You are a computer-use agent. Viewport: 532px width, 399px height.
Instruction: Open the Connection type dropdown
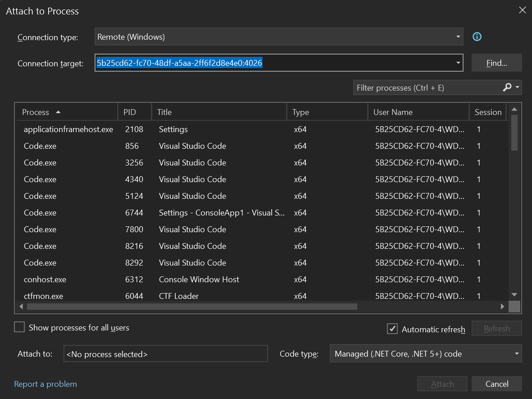pos(458,37)
